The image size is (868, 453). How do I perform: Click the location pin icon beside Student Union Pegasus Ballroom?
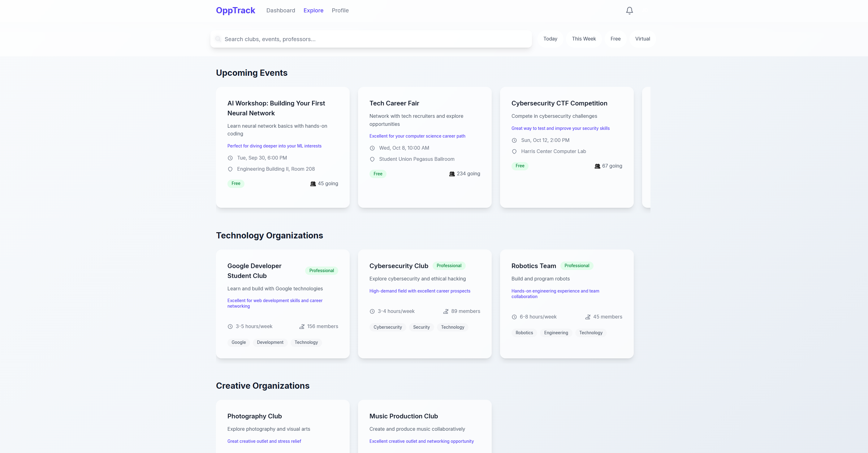(372, 159)
